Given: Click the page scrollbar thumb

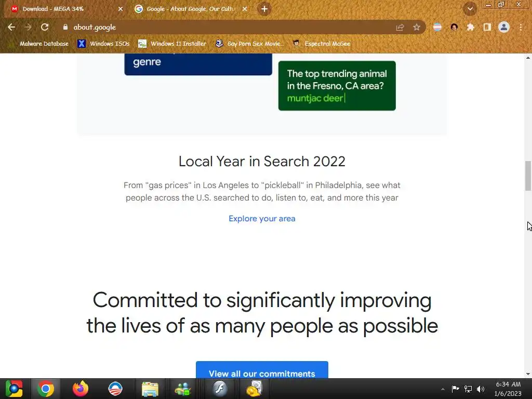Looking at the screenshot, I should pyautogui.click(x=528, y=176).
